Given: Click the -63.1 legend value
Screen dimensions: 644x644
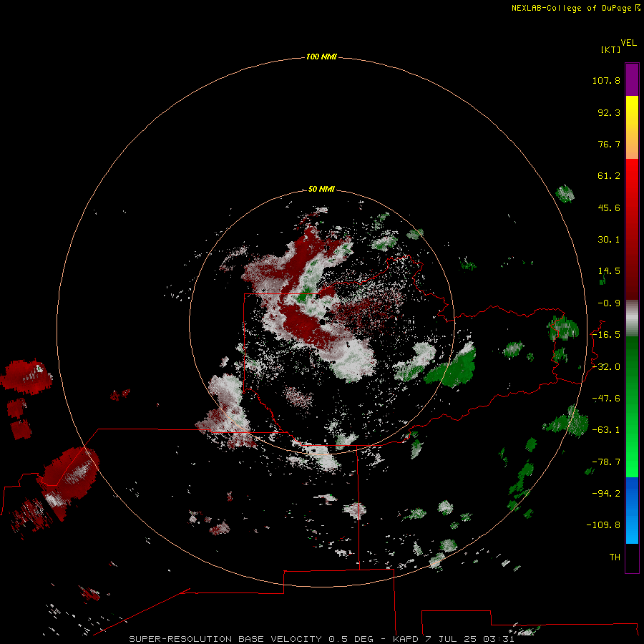Looking at the screenshot, I should pyautogui.click(x=606, y=430).
